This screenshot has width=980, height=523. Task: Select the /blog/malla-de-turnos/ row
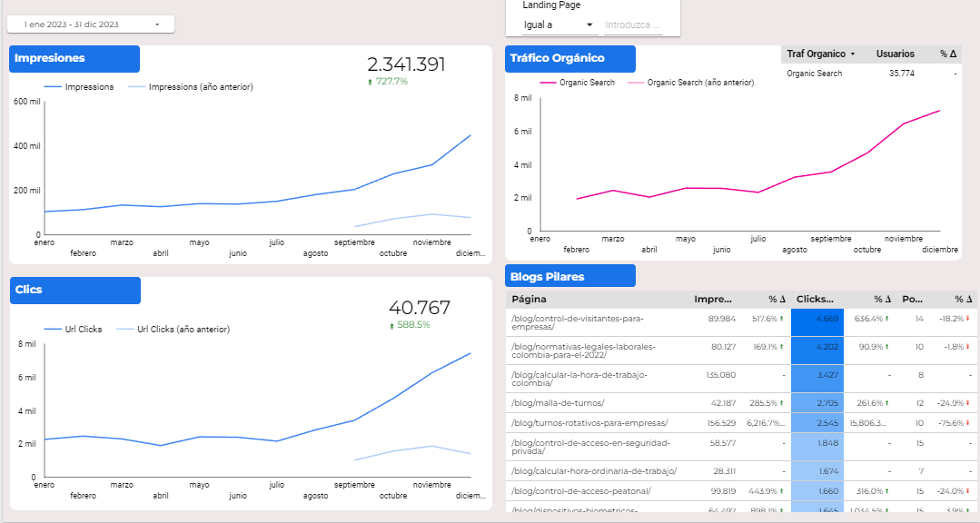pos(741,403)
